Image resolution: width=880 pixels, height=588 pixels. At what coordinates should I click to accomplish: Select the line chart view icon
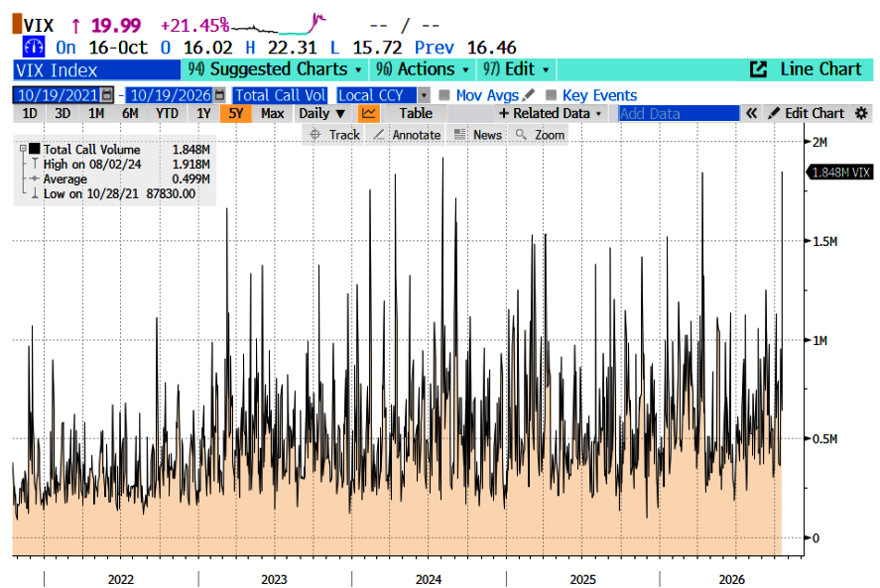click(x=369, y=113)
